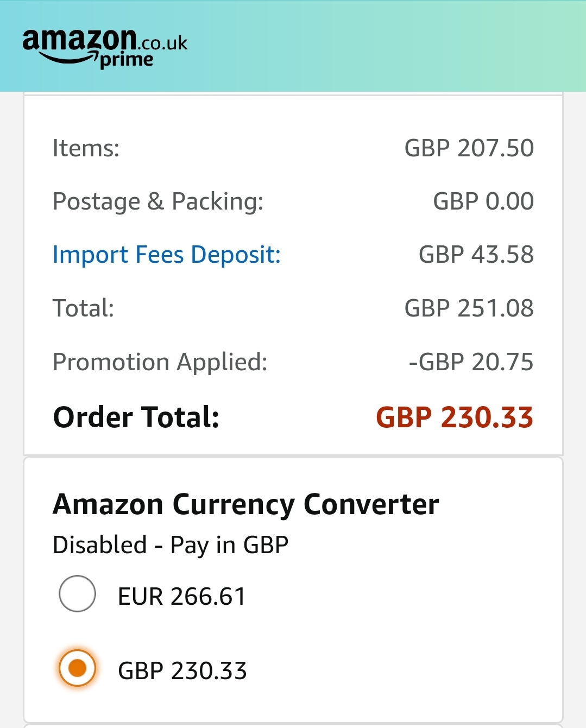Click the Disabled - Pay in GBP text
The height and width of the screenshot is (728, 586).
[x=171, y=545]
